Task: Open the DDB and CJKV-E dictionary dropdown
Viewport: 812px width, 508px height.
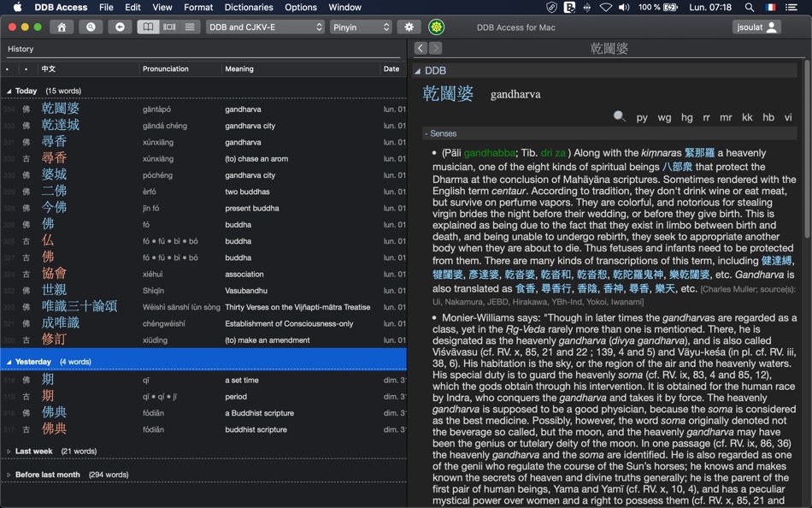Action: click(x=265, y=27)
